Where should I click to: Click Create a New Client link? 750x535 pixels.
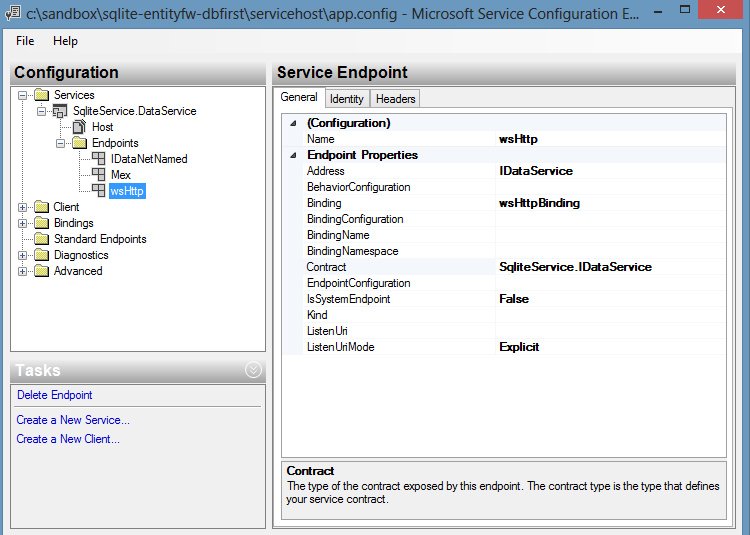click(68, 439)
